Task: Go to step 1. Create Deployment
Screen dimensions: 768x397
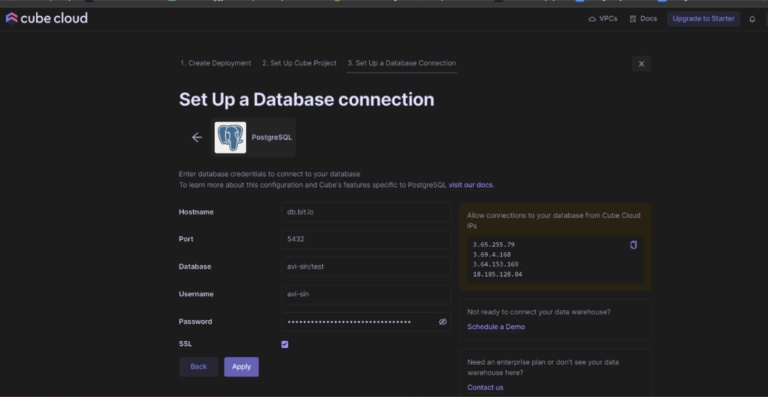Action: (x=216, y=63)
